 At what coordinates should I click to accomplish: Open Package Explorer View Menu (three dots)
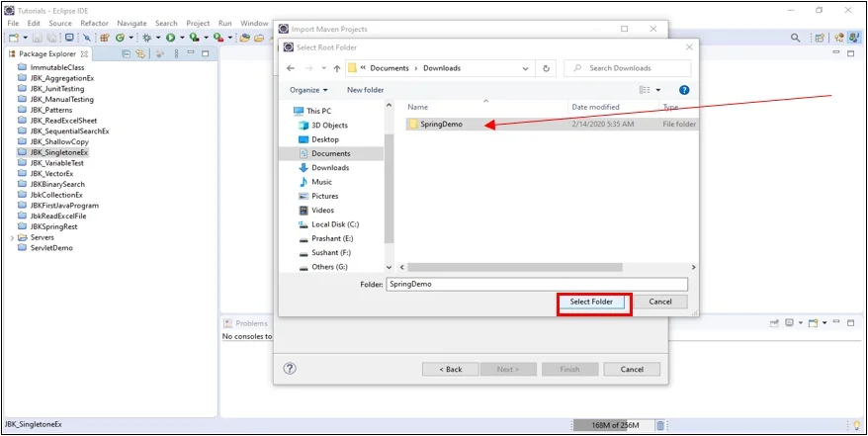(x=177, y=53)
